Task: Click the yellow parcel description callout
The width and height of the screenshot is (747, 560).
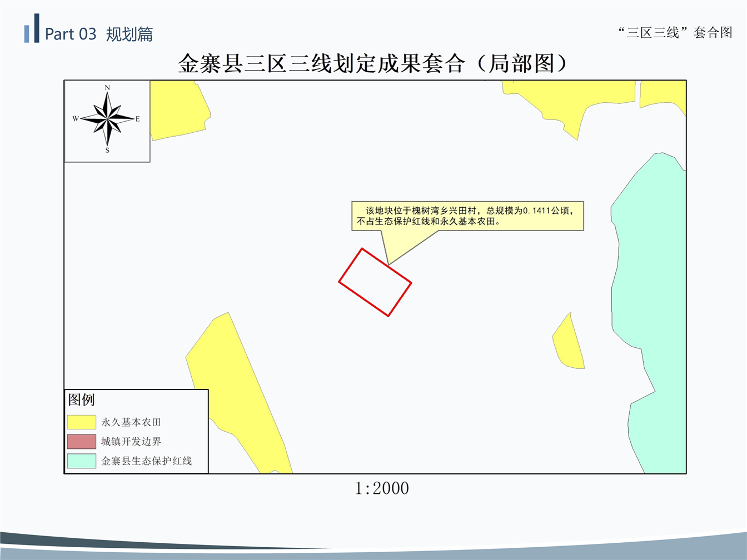Action: (467, 216)
